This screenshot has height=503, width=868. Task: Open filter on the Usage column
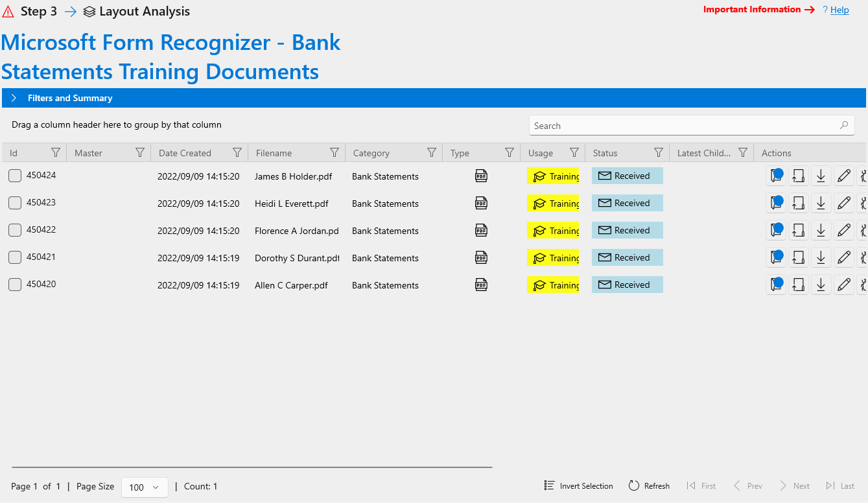[574, 152]
